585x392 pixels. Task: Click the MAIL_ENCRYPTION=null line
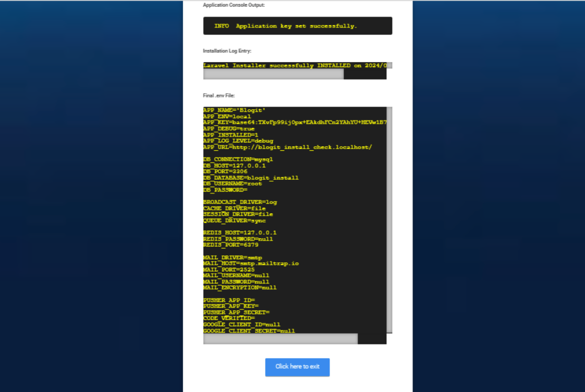[x=240, y=288]
